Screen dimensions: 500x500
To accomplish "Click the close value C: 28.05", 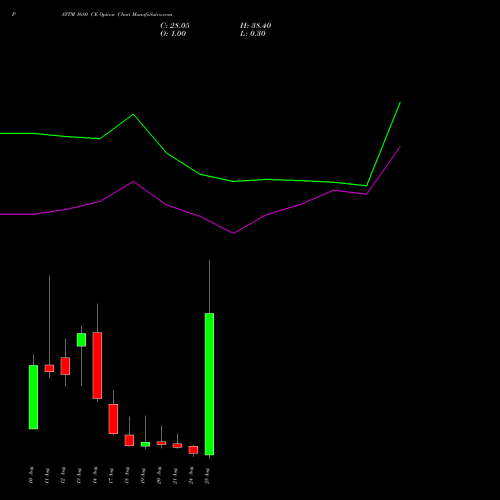I will click(x=175, y=26).
